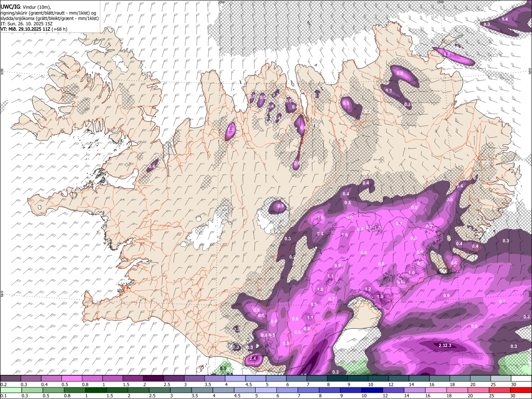Click the '15W' longitude label
Screen dimensions: 532x399
(x=440, y=2)
